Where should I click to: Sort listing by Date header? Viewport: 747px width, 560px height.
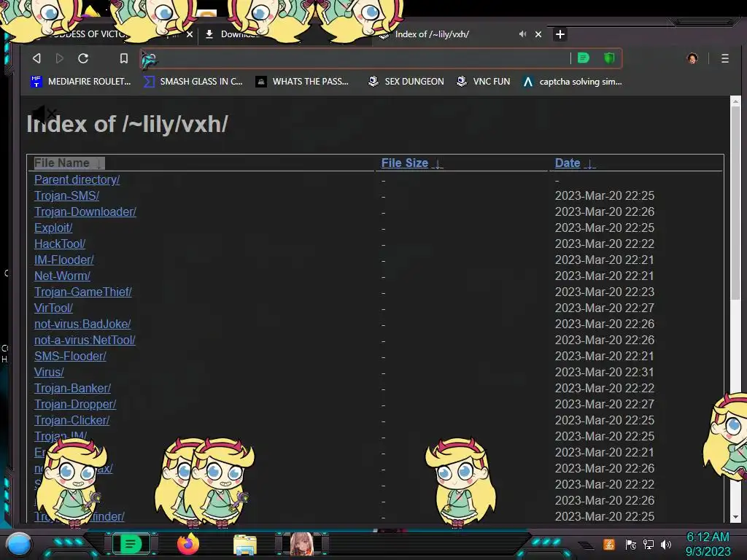click(x=575, y=163)
